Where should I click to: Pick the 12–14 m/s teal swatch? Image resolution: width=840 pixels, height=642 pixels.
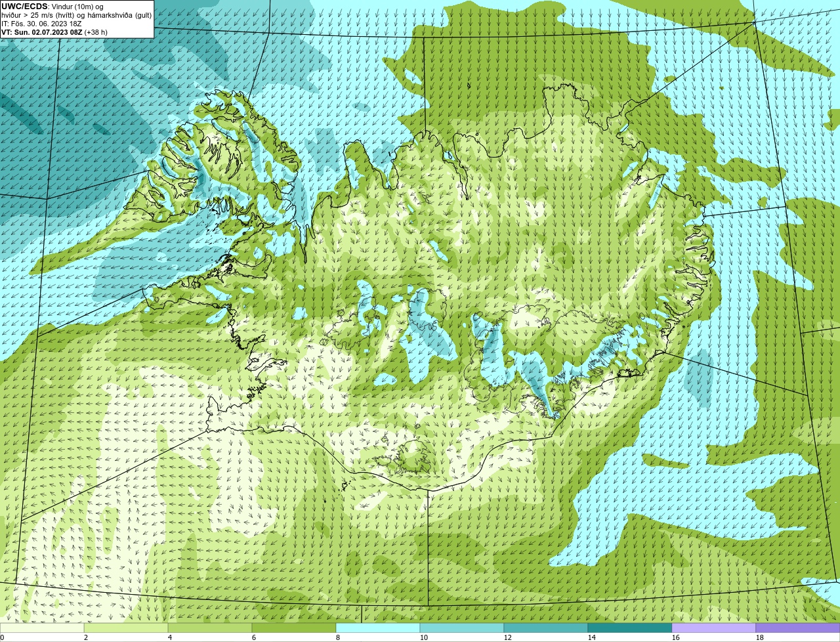pyautogui.click(x=546, y=628)
